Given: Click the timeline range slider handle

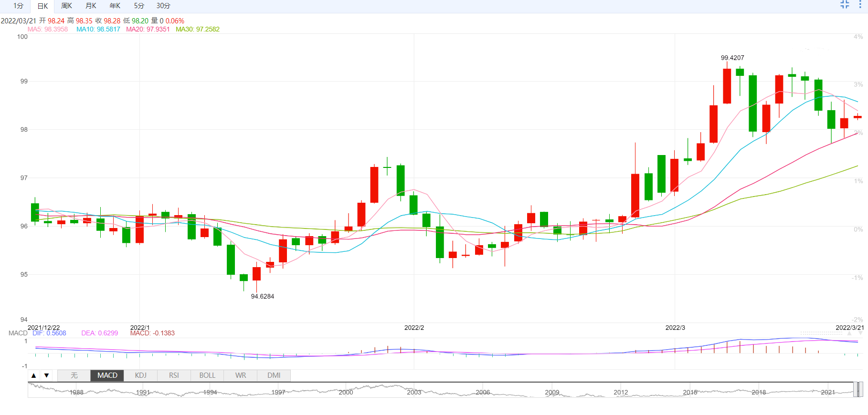Looking at the screenshot, I should [x=858, y=390].
